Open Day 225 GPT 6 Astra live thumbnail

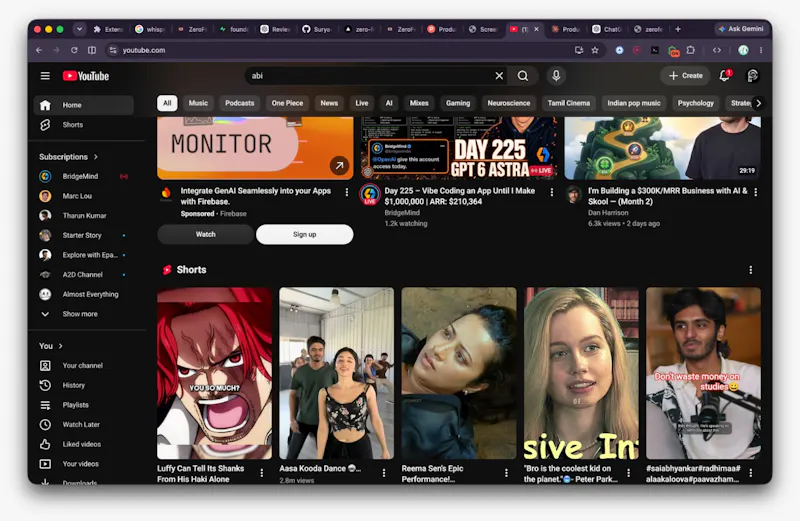[x=459, y=148]
